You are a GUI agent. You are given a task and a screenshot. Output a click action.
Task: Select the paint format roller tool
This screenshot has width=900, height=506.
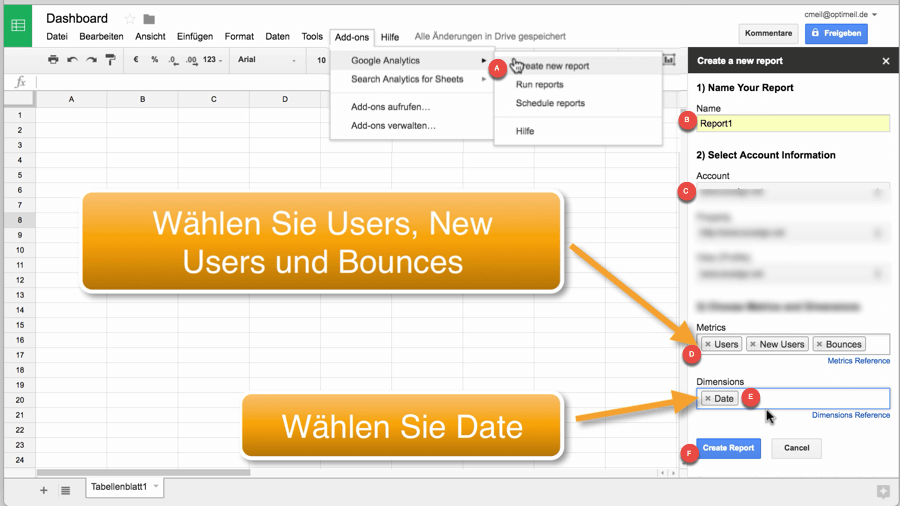click(x=110, y=60)
